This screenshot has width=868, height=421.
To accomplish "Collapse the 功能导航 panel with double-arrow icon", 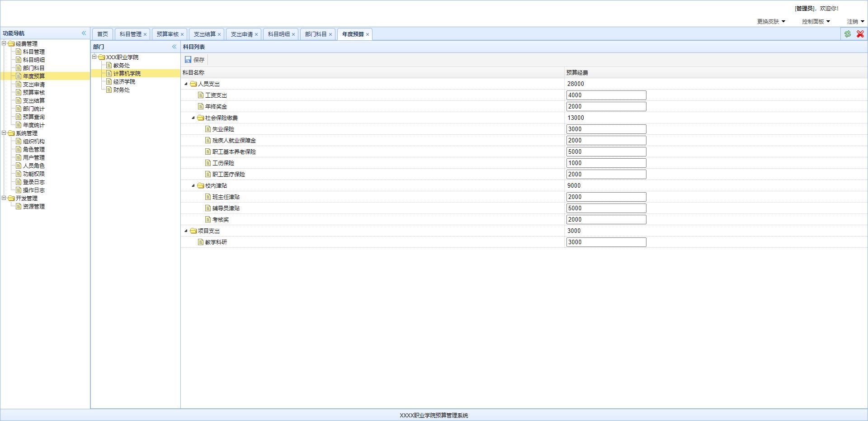I will click(x=84, y=33).
